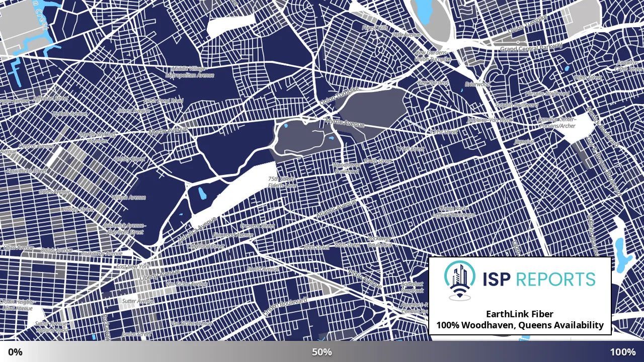Click the Sutter Avenue label near Liberty Avenue
644x362 pixels.
click(x=138, y=301)
